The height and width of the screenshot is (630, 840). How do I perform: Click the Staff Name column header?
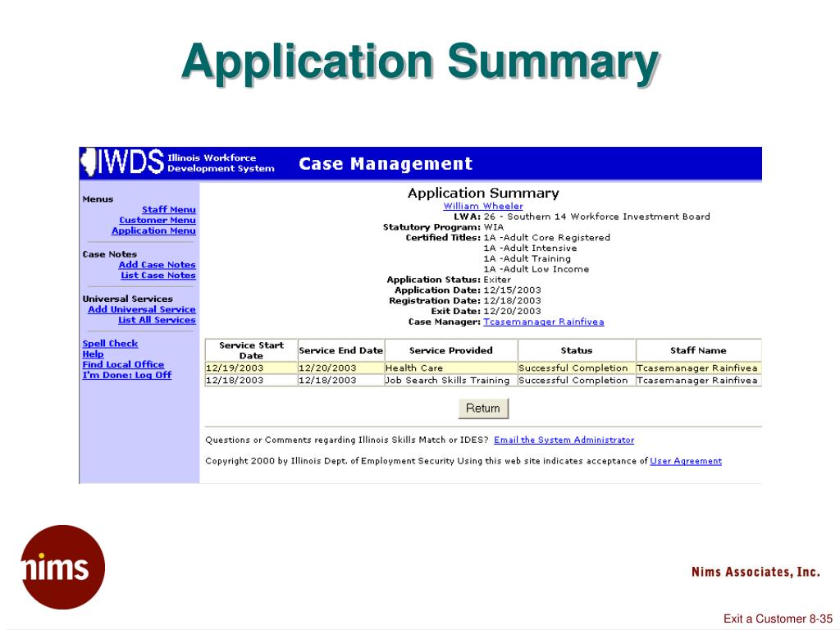pos(699,350)
